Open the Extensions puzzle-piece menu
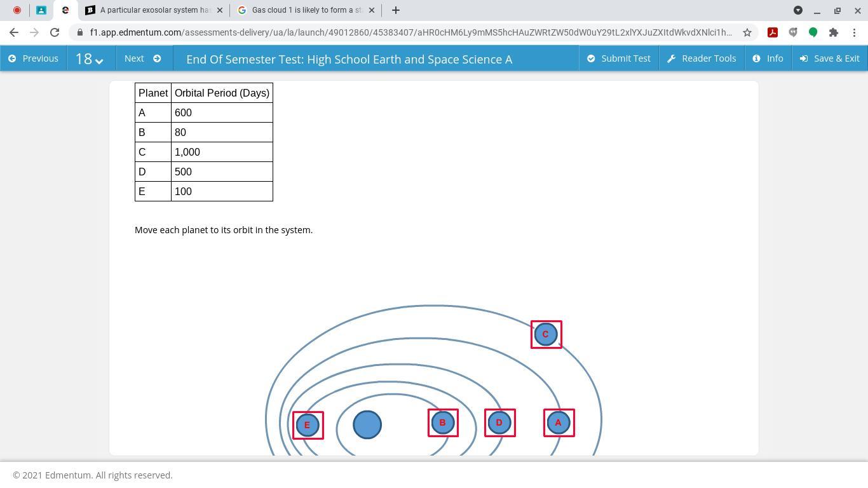The width and height of the screenshot is (868, 488). pos(834,32)
